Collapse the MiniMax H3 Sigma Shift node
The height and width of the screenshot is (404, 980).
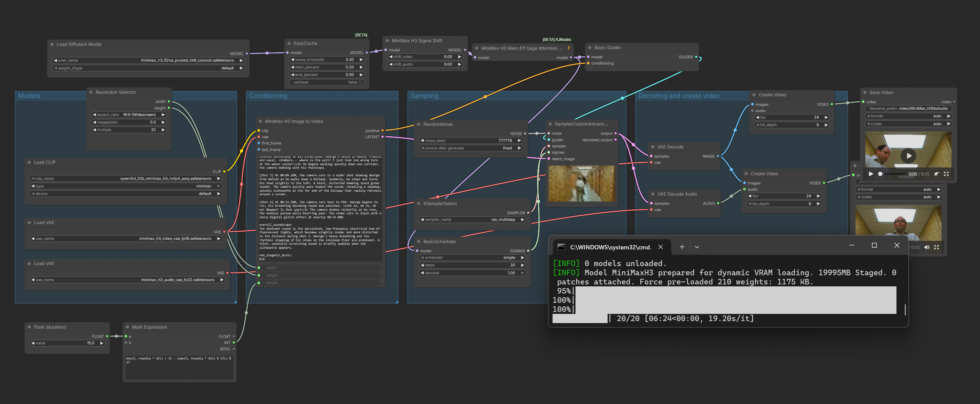(387, 41)
